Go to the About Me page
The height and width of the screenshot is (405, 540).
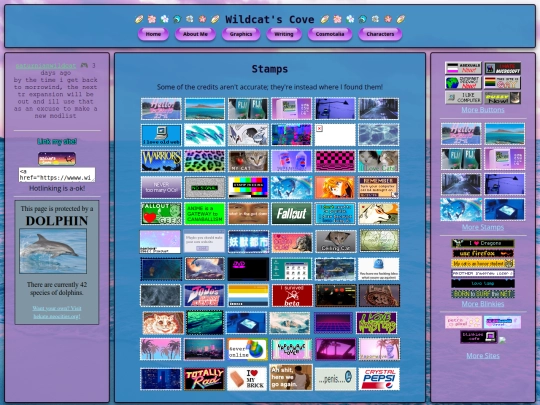pos(195,34)
